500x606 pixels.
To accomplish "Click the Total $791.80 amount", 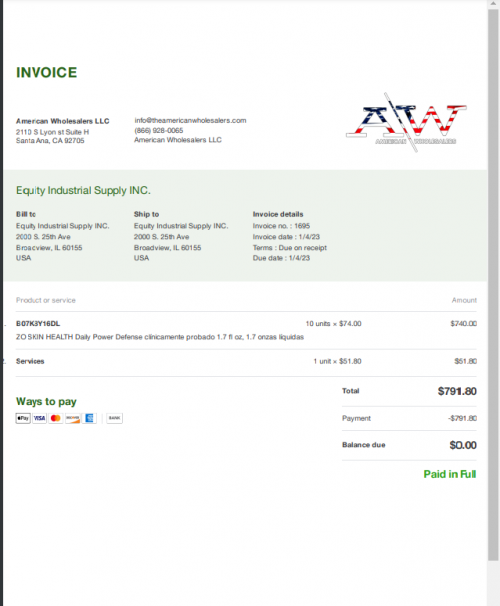I will point(457,391).
